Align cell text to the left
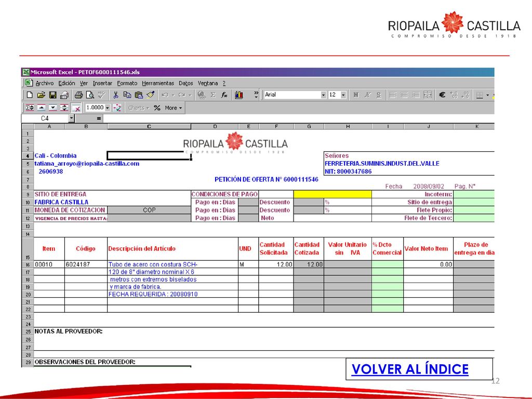This screenshot has height=399, width=532. pos(393,95)
